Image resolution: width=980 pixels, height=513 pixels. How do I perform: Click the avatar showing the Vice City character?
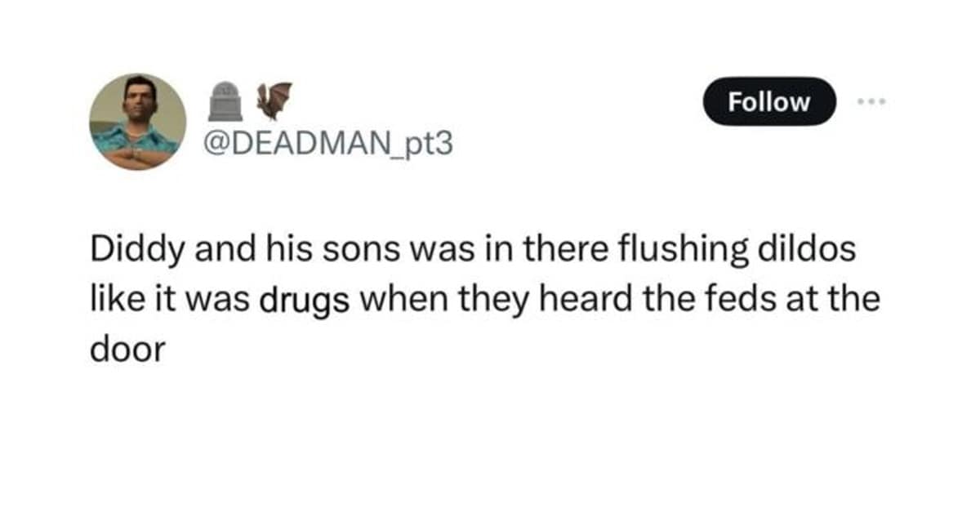coord(138,118)
